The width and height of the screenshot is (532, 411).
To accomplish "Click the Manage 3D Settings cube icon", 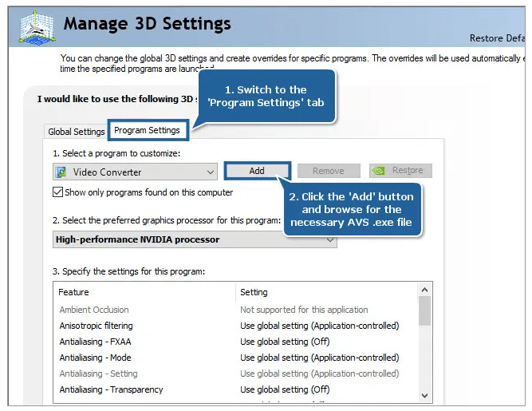I will coord(37,28).
